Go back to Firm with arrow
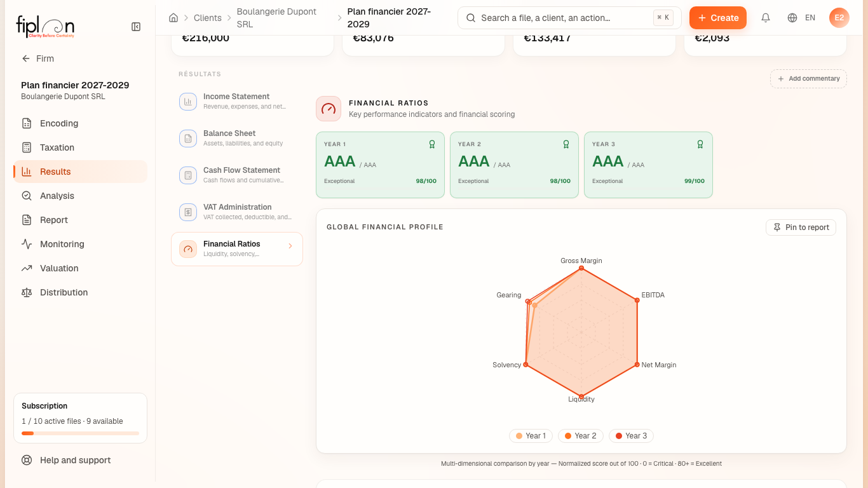The height and width of the screenshot is (488, 868). 37,58
